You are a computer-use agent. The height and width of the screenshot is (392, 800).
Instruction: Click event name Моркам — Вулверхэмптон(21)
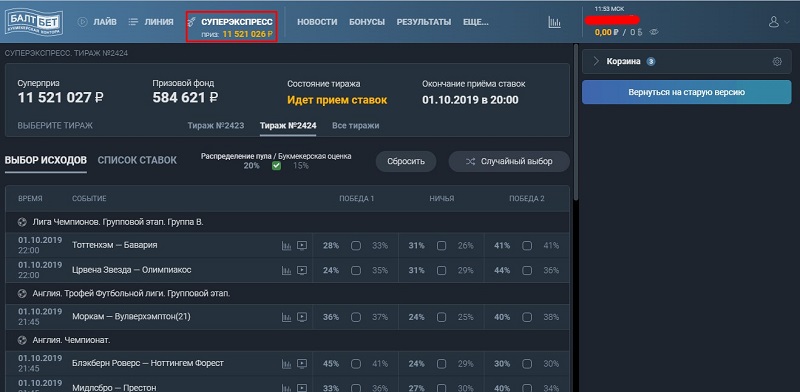click(x=131, y=317)
